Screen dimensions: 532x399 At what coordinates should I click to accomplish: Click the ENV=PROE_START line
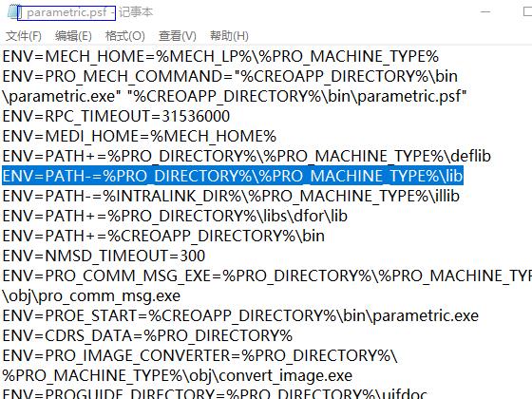(240, 315)
